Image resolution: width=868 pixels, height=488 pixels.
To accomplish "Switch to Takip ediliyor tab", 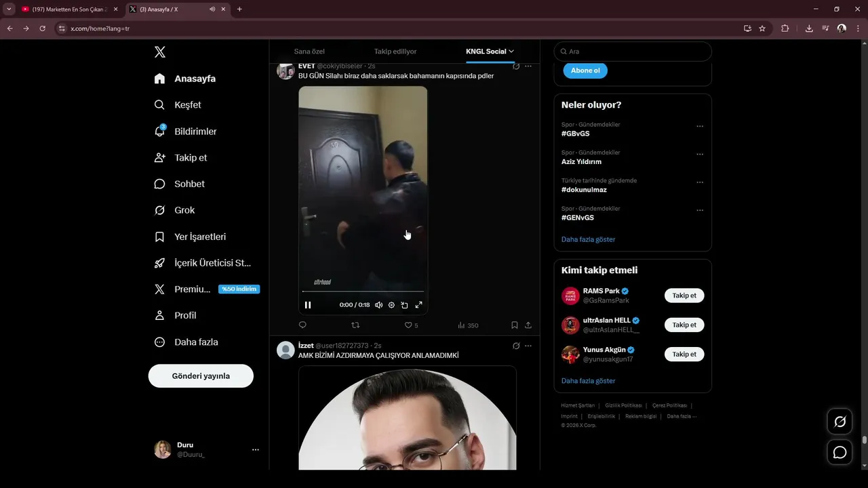I will [395, 52].
